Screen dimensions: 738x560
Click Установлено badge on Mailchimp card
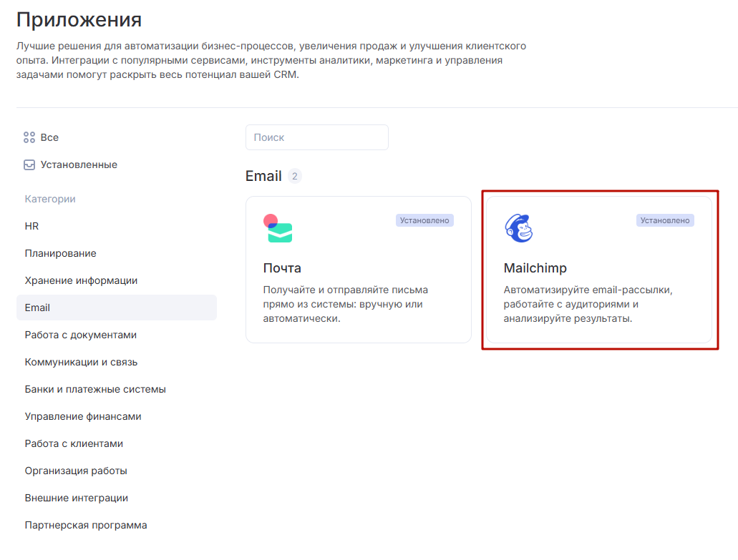[665, 220]
